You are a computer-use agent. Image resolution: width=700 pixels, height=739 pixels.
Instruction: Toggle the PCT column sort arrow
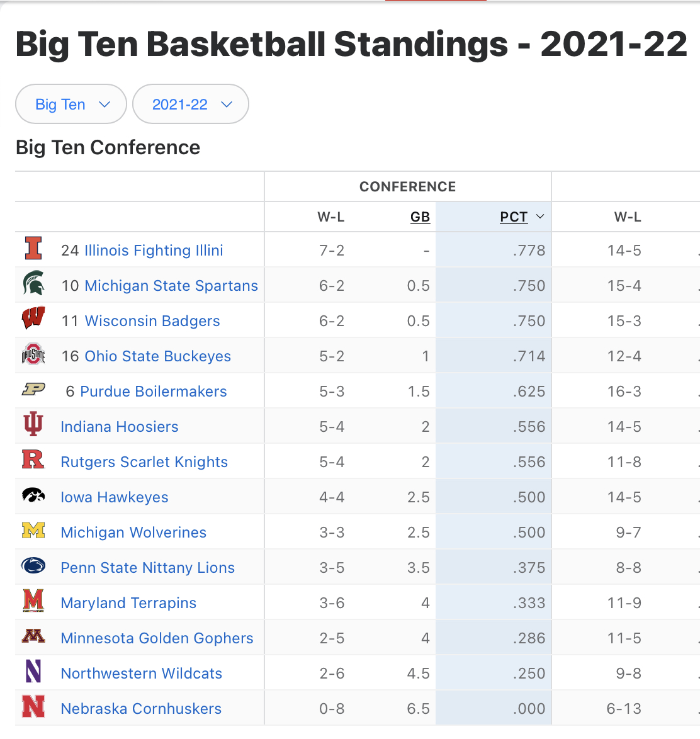(x=539, y=217)
